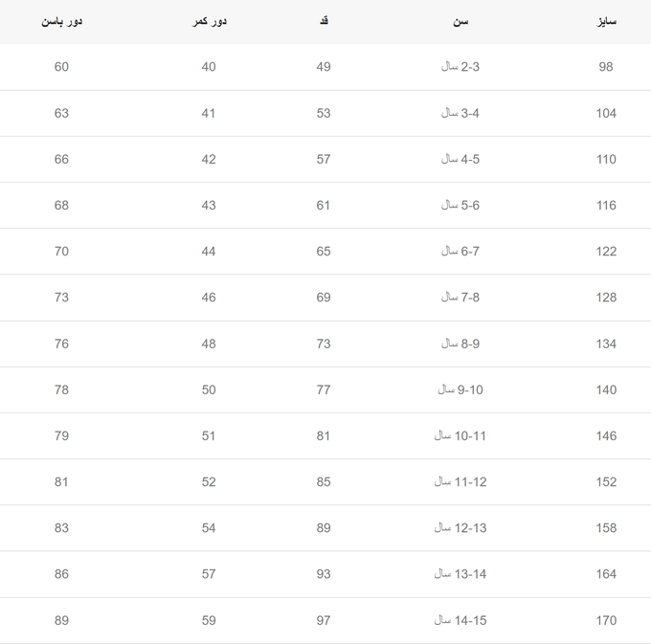Select size 104 cell

coord(606,113)
